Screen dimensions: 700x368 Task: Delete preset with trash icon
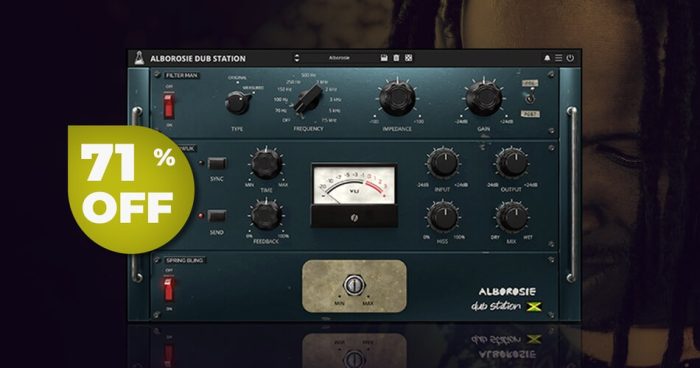coord(396,58)
